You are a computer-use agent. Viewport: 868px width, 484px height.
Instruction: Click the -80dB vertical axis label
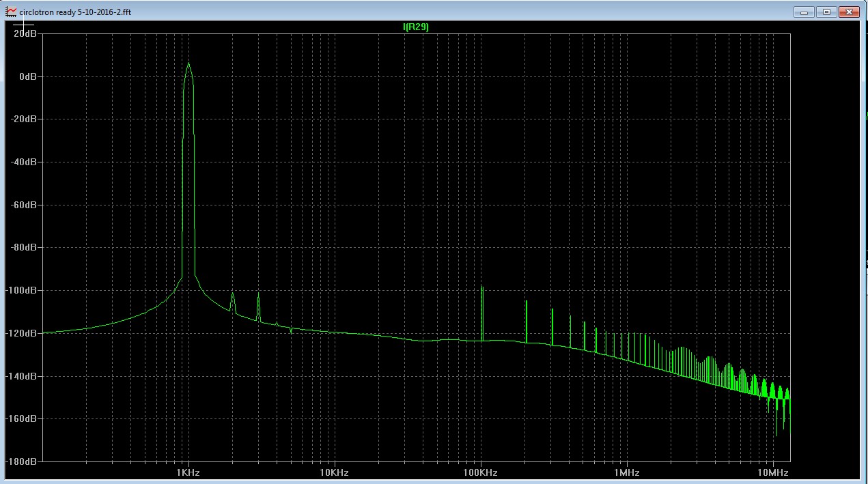(23, 248)
